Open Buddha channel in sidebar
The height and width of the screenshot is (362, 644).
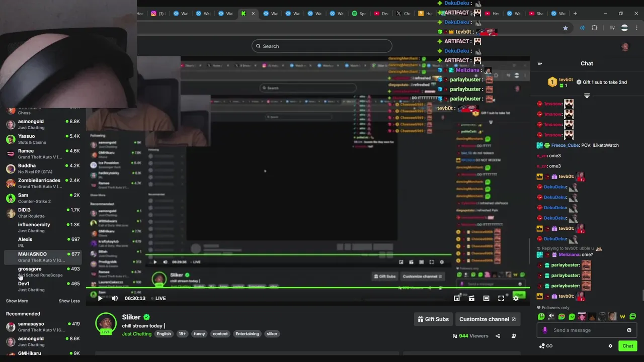[x=42, y=168]
